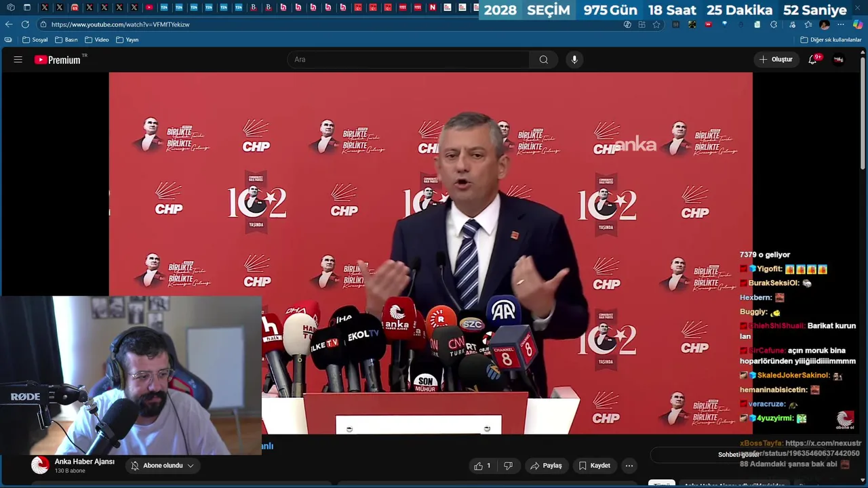Viewport: 868px width, 488px height.
Task: Open browser extensions puzzle icon
Action: (774, 24)
